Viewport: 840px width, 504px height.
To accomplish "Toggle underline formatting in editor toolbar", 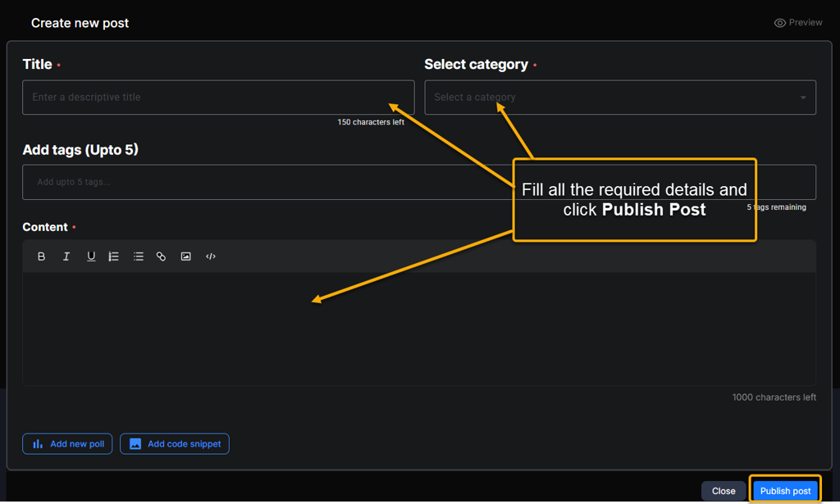I will point(91,257).
